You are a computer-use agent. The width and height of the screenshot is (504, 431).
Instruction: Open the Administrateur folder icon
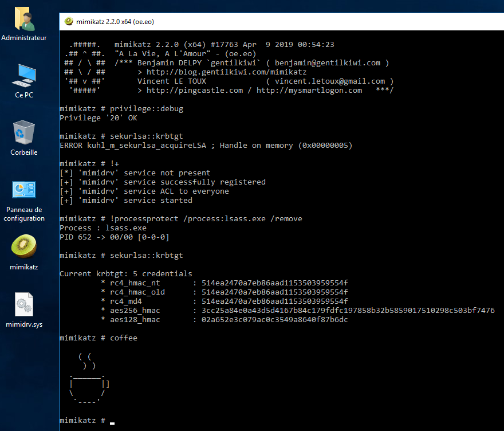pyautogui.click(x=24, y=19)
